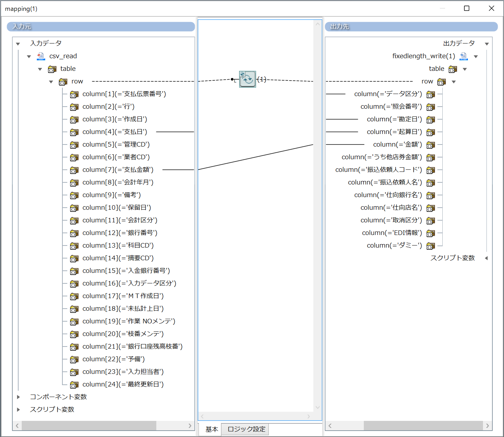Select column[11] 会計区分 row
This screenshot has height=437, width=504.
(120, 220)
